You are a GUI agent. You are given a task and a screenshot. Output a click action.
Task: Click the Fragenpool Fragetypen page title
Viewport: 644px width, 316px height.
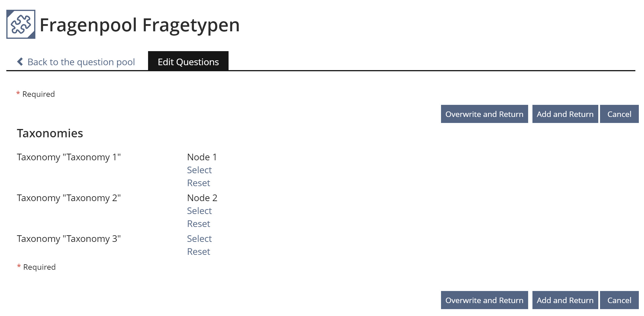(x=139, y=25)
